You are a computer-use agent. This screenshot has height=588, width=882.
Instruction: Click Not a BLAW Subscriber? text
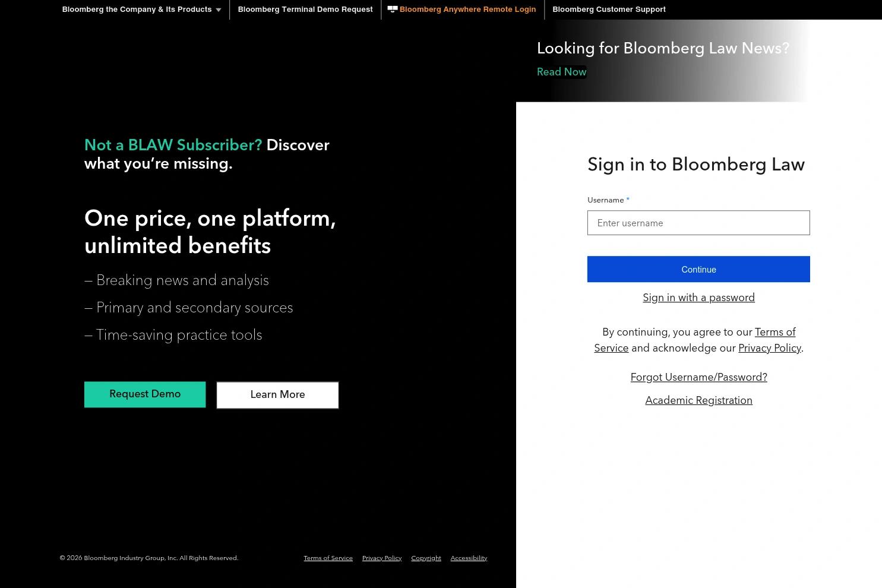click(x=173, y=145)
